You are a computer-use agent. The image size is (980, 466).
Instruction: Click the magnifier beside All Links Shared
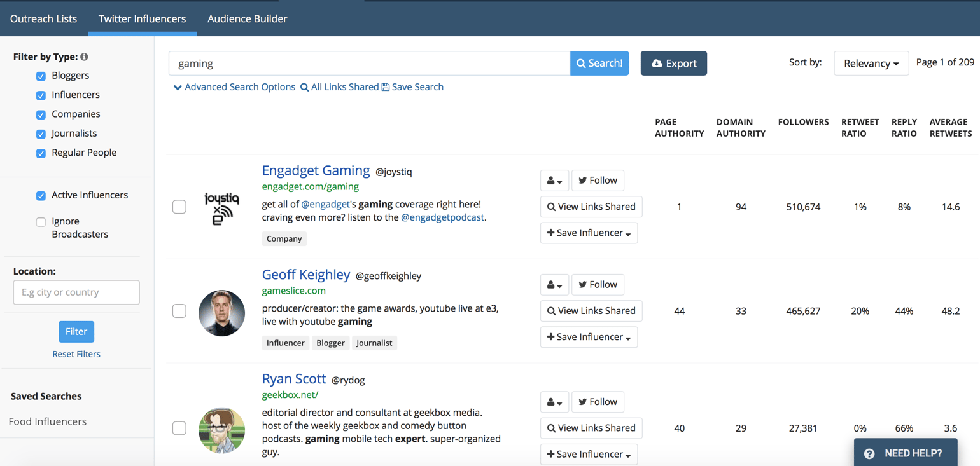tap(305, 86)
